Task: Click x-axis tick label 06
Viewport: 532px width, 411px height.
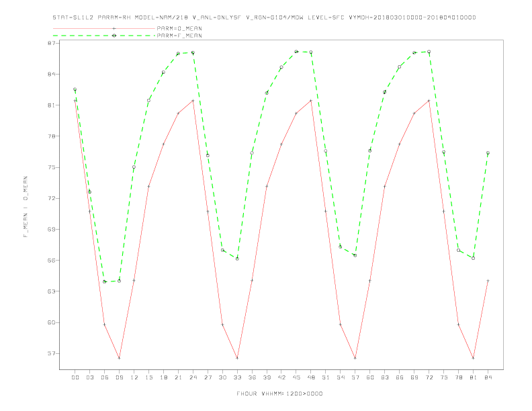Action: pos(105,377)
